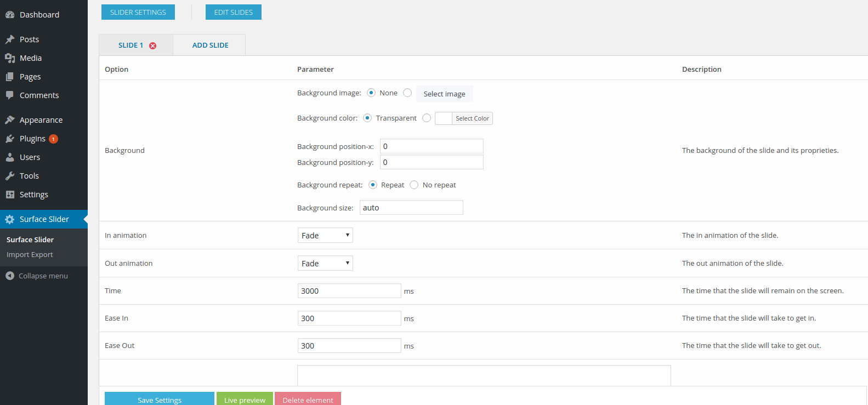
Task: Set background repeat to Repeat
Action: (x=373, y=185)
